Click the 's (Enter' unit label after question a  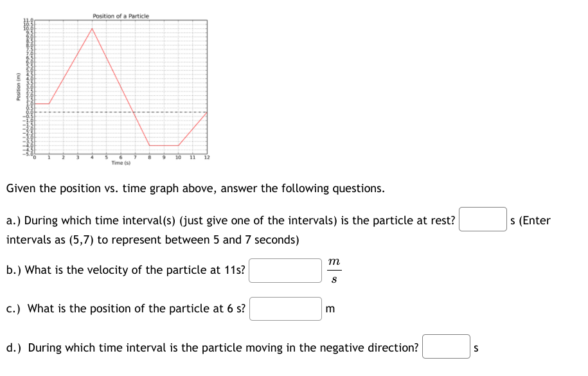click(x=531, y=220)
